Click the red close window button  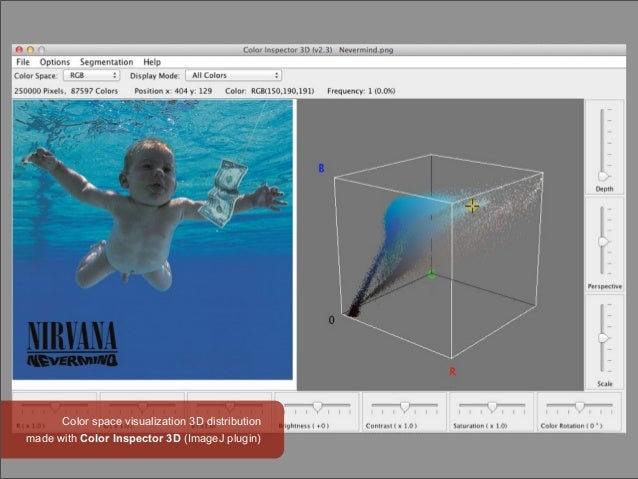tap(19, 50)
